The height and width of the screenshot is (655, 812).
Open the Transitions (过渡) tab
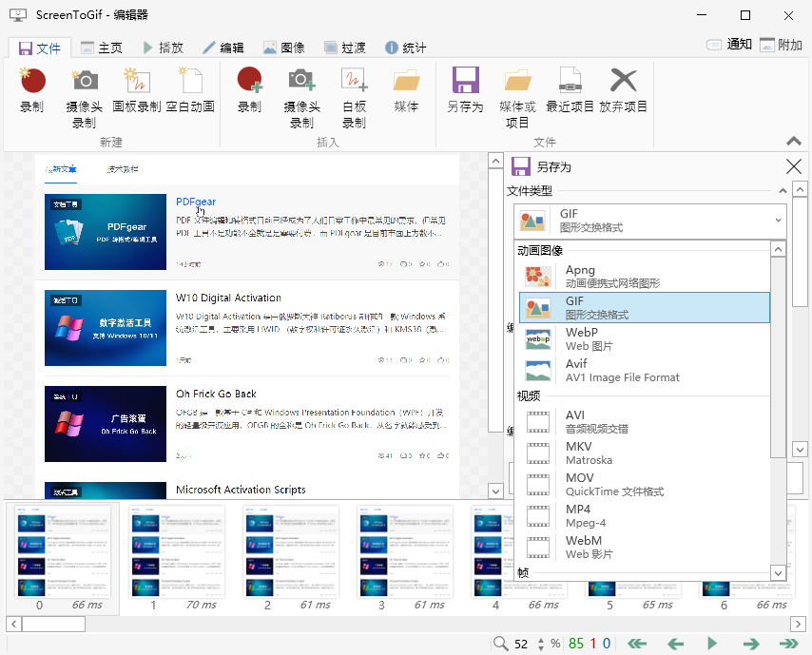pyautogui.click(x=345, y=48)
